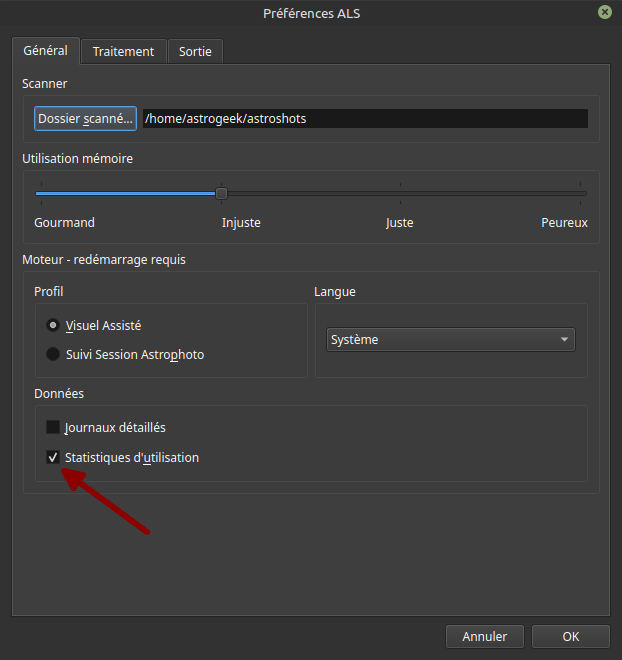Click slider track at Peureux end
622x660 pixels.
tap(581, 193)
